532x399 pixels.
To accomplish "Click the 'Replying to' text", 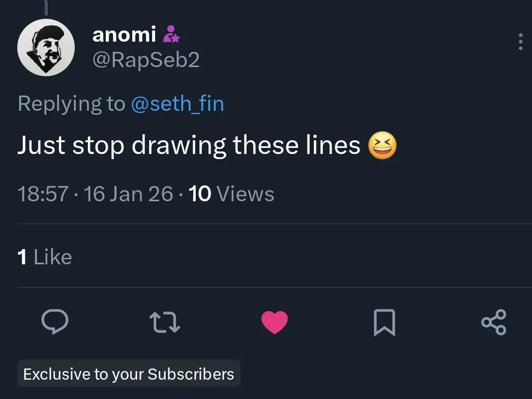I will [x=71, y=104].
